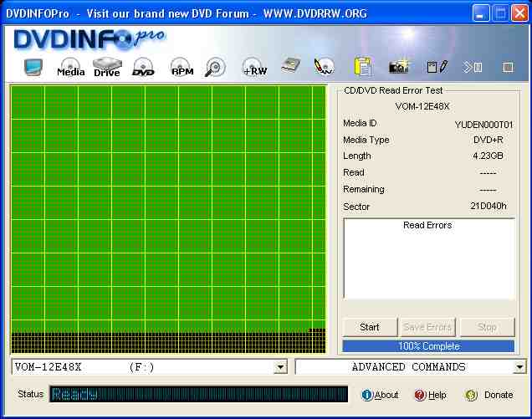The height and width of the screenshot is (419, 532).
Task: Expand the VOM-12E48X drive dropdown arrow
Action: tap(280, 367)
